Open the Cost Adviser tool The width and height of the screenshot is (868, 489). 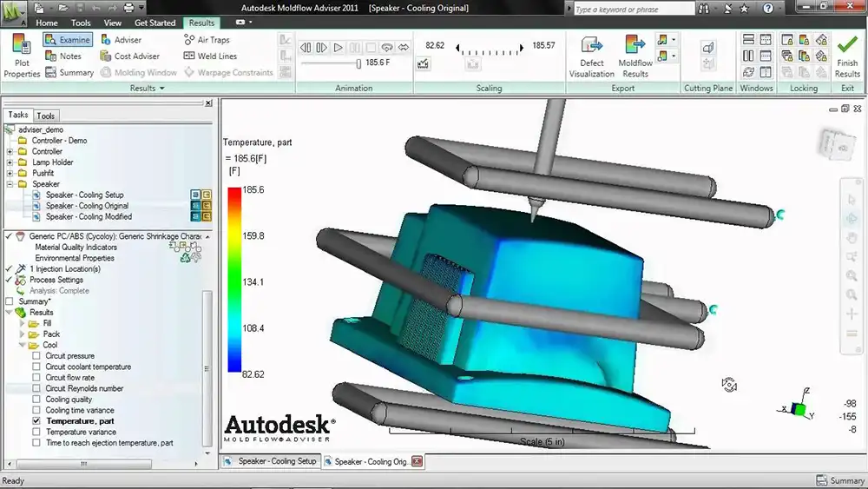click(129, 56)
